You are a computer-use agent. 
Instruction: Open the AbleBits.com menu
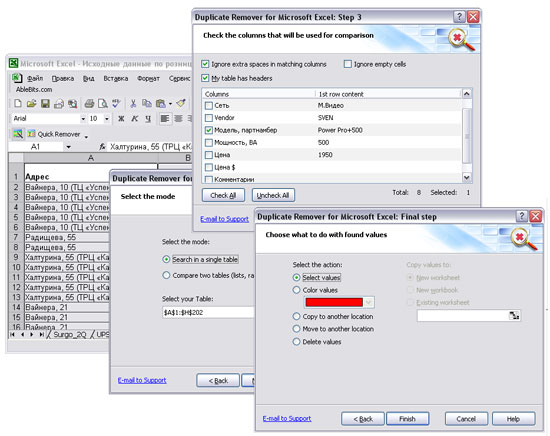pyautogui.click(x=34, y=90)
